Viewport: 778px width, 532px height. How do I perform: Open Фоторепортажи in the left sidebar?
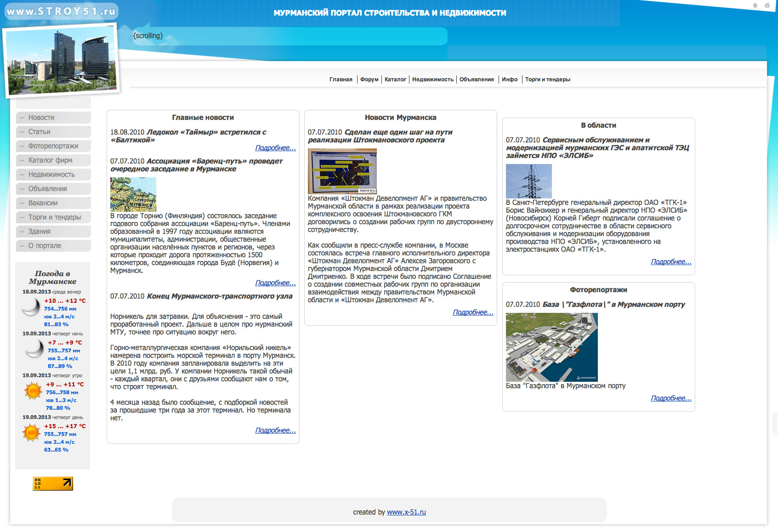point(53,146)
